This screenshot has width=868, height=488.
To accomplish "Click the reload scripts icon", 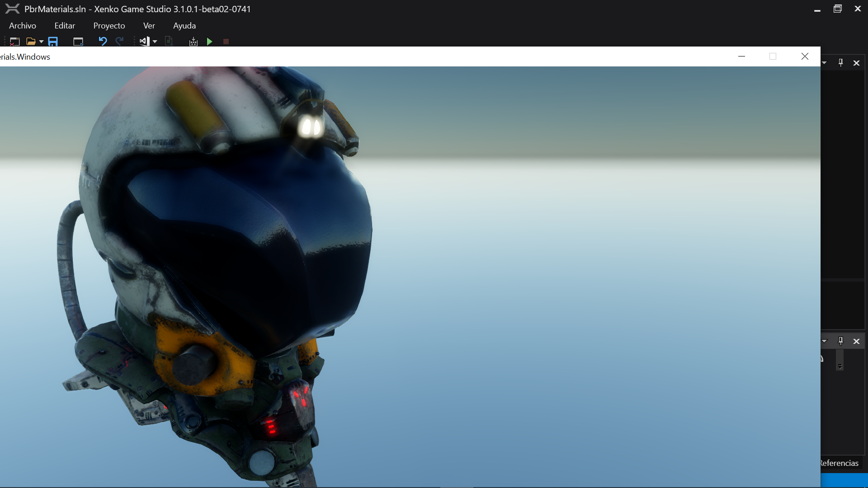I will (x=169, y=42).
